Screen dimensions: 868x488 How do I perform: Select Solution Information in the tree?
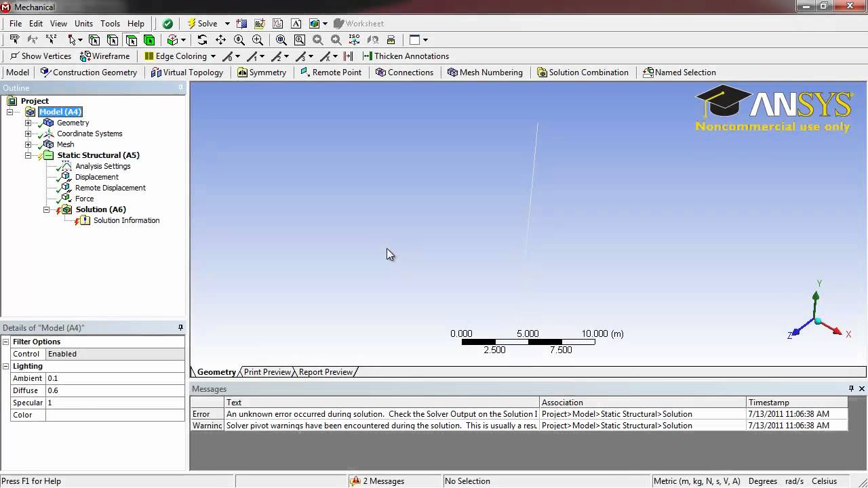point(126,220)
